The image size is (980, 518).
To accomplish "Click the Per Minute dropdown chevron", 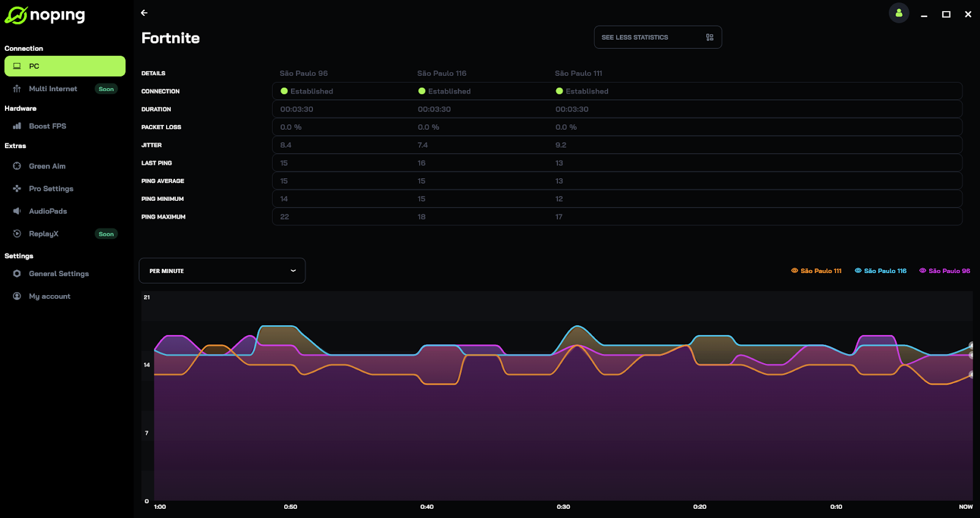I will [293, 271].
